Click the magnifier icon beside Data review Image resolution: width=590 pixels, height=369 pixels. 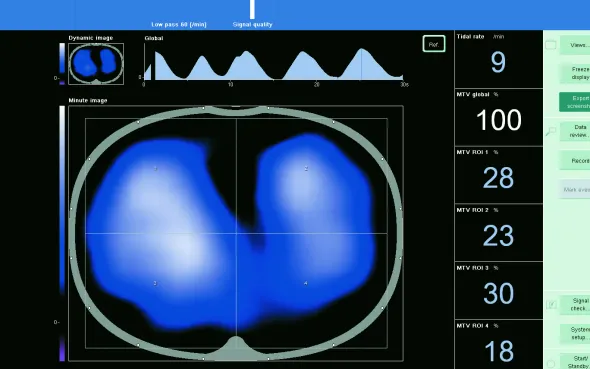point(551,131)
